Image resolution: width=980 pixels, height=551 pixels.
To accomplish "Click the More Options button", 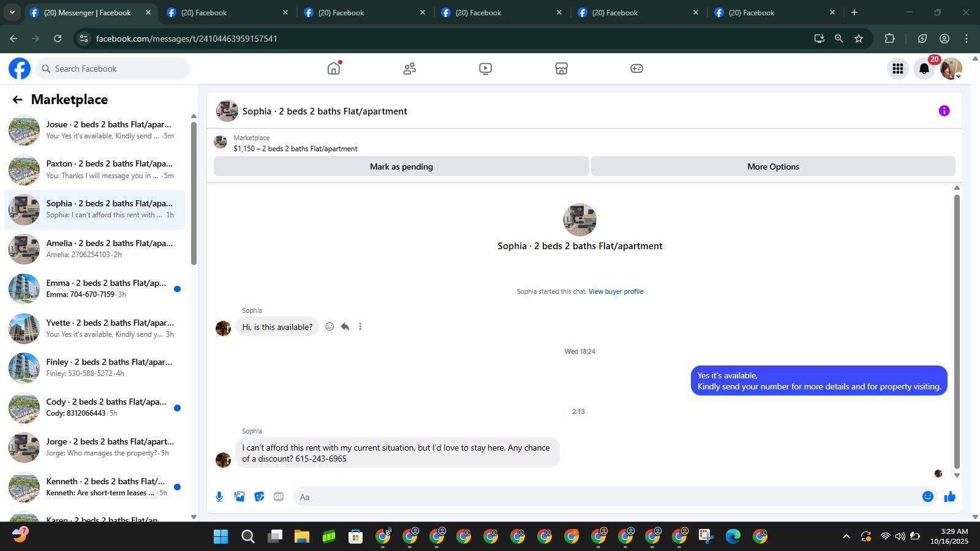I will (x=773, y=167).
